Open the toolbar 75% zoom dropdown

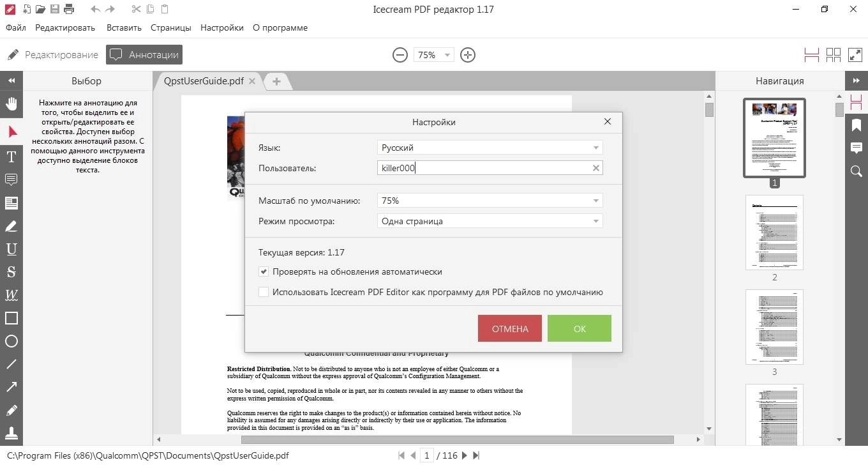434,55
